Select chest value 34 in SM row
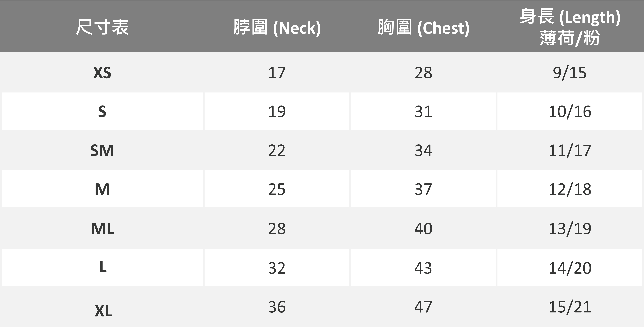The height and width of the screenshot is (332, 644). click(x=423, y=151)
